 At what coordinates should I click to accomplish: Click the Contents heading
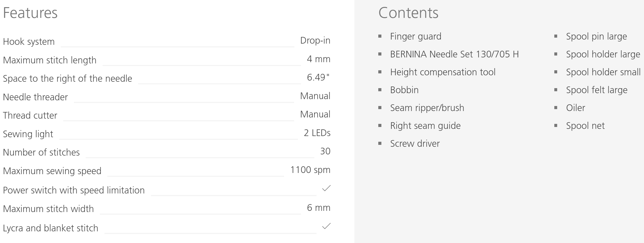click(x=408, y=13)
